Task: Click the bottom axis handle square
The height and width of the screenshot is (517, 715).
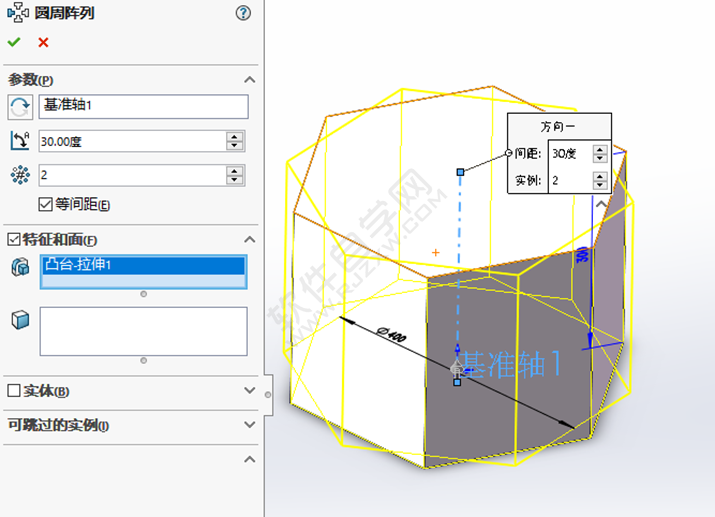Action: pos(457,382)
